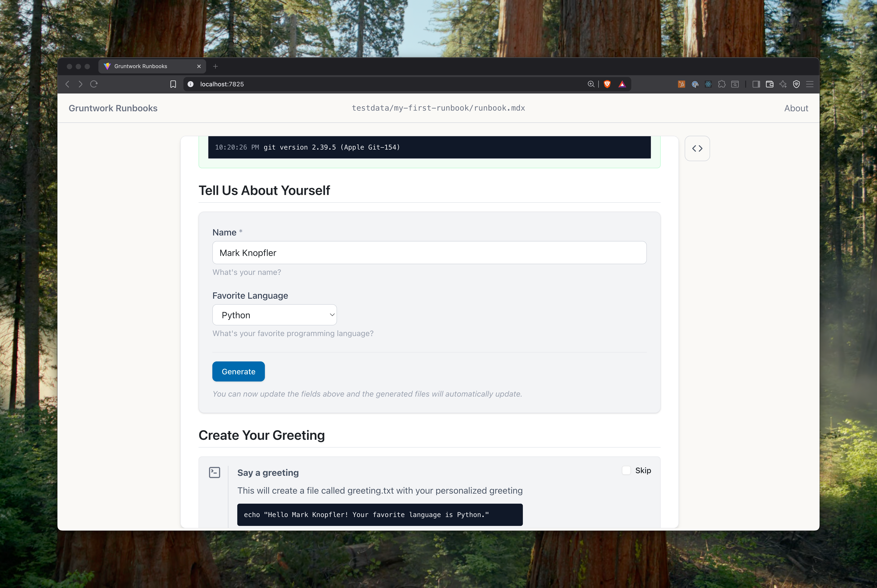Click the terminal icon beside Say a greeting
The width and height of the screenshot is (877, 588).
click(215, 472)
